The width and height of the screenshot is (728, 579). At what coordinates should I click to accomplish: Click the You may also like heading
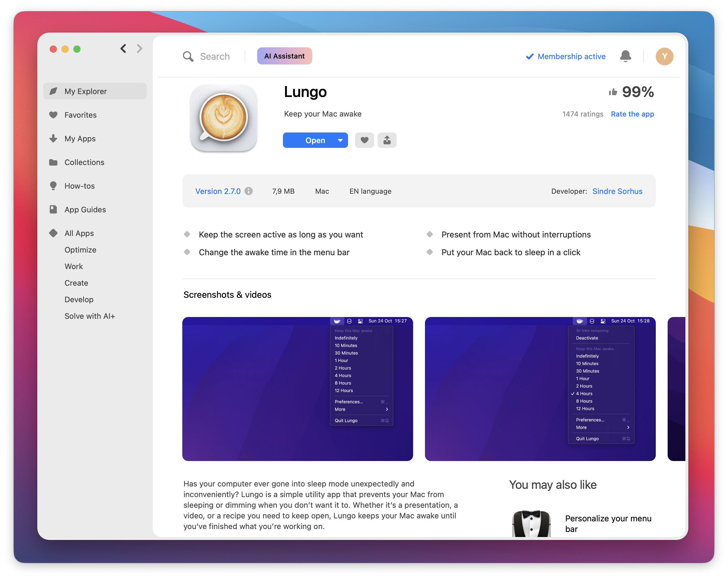(553, 485)
